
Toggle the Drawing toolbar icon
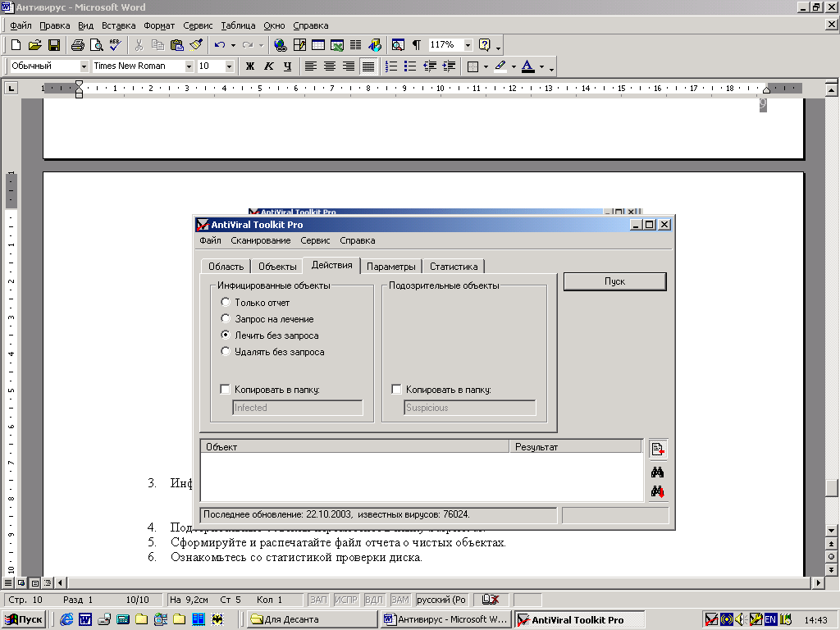pyautogui.click(x=375, y=45)
